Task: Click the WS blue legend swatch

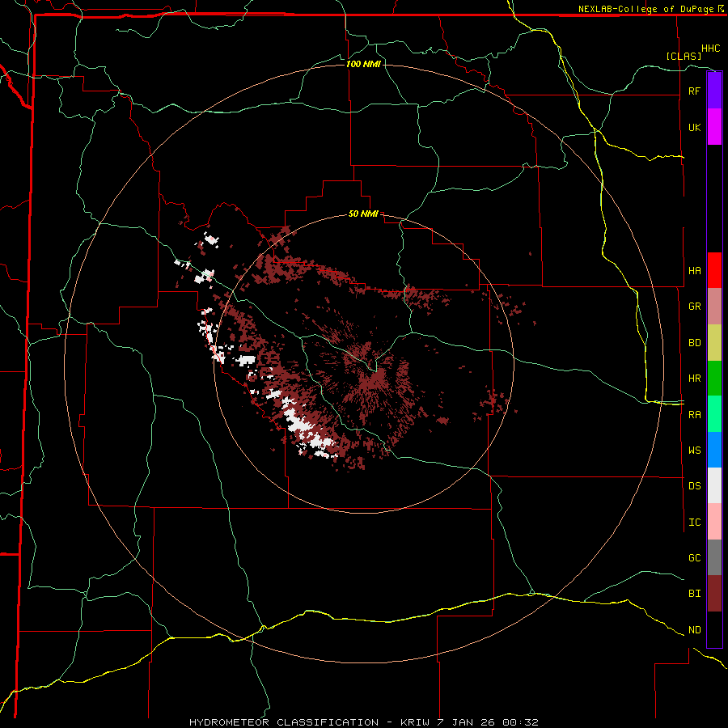Action: (x=714, y=450)
